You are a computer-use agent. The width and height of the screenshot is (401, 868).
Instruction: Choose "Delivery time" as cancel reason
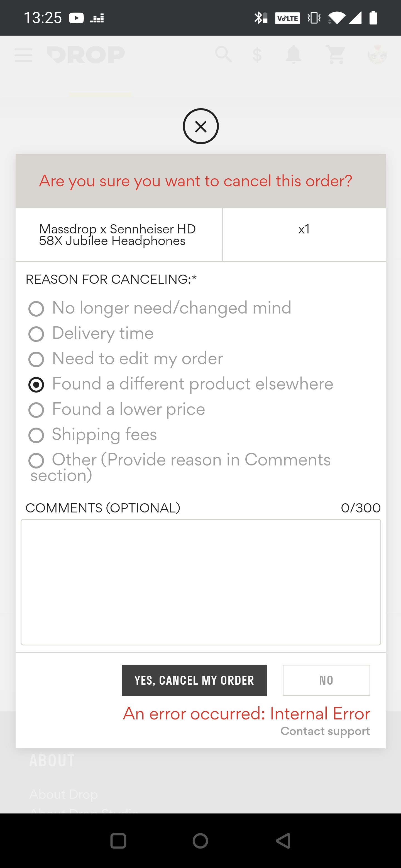(x=36, y=334)
